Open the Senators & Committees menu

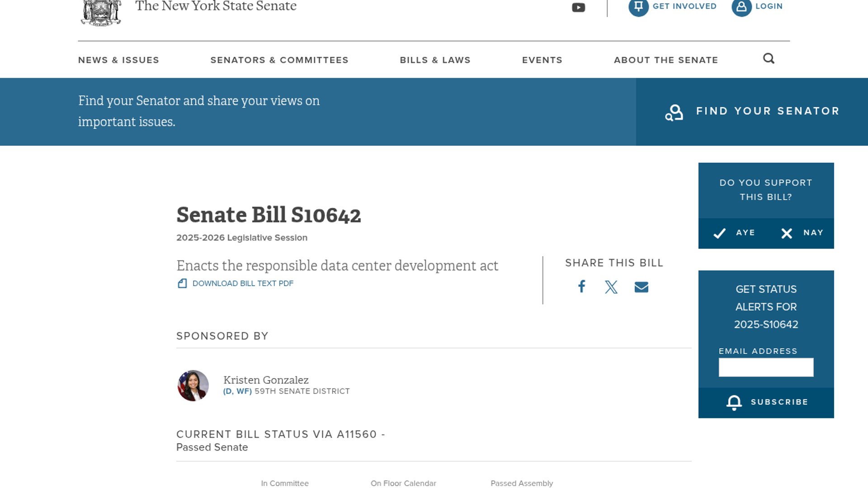(x=279, y=60)
